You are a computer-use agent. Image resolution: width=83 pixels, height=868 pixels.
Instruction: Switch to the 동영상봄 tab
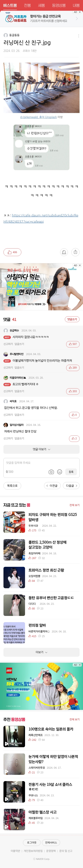pyautogui.click(x=59, y=5)
